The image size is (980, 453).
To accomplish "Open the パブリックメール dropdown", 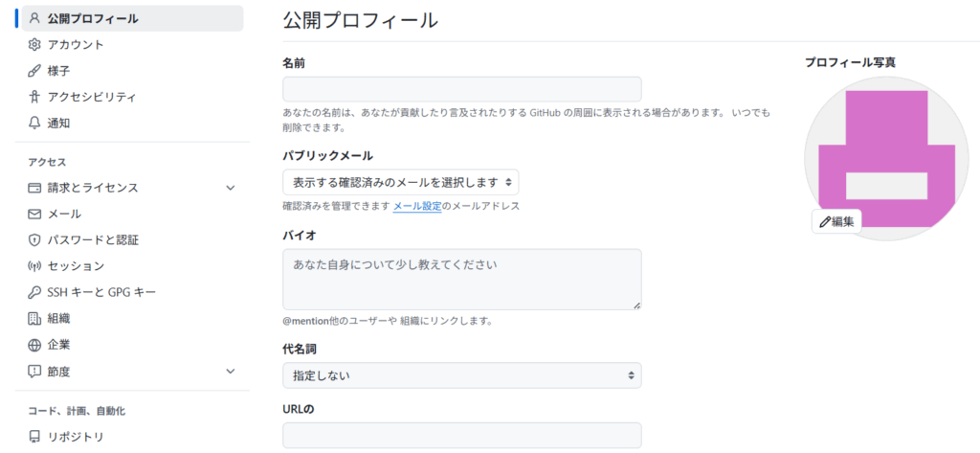I will 401,182.
